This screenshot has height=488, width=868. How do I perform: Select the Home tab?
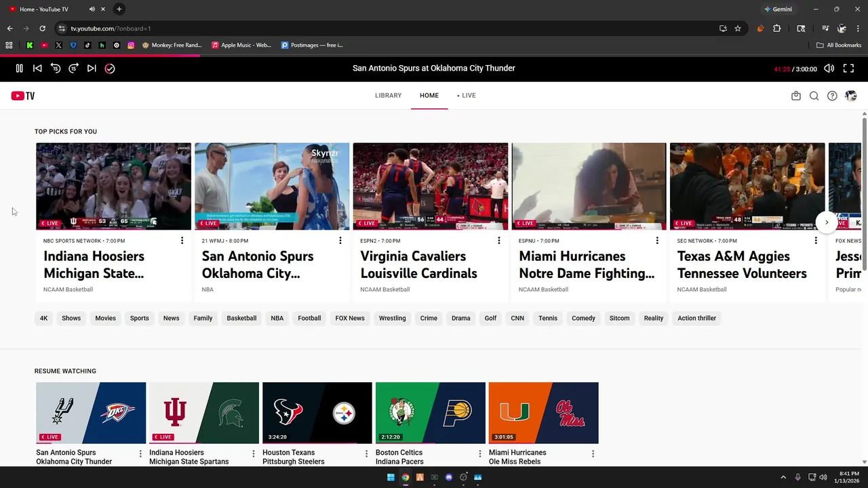point(429,96)
